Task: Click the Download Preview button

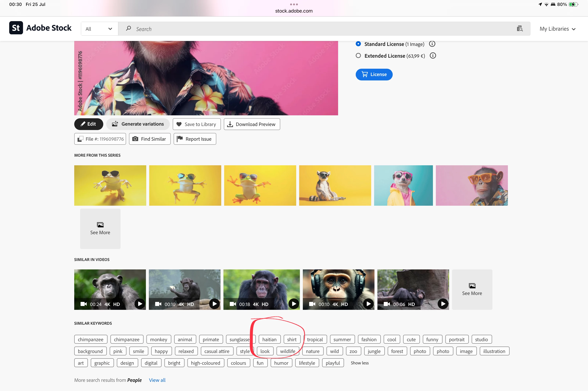Action: tap(252, 124)
